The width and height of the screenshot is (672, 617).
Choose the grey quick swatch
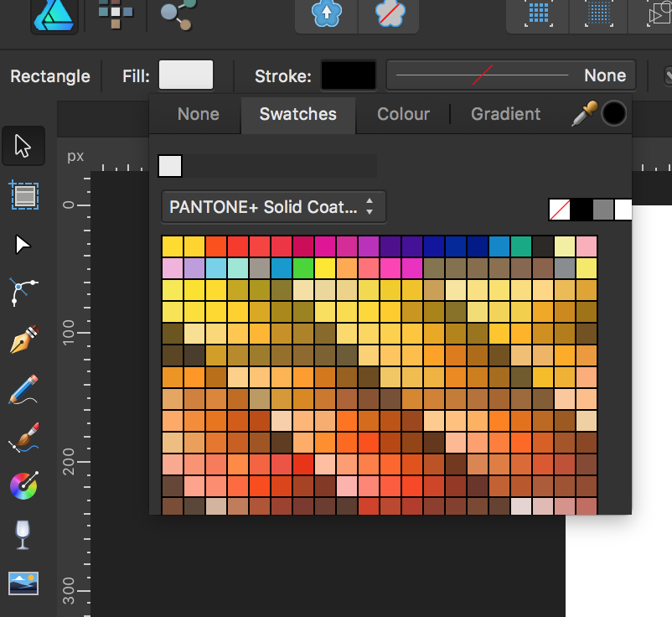coord(603,210)
